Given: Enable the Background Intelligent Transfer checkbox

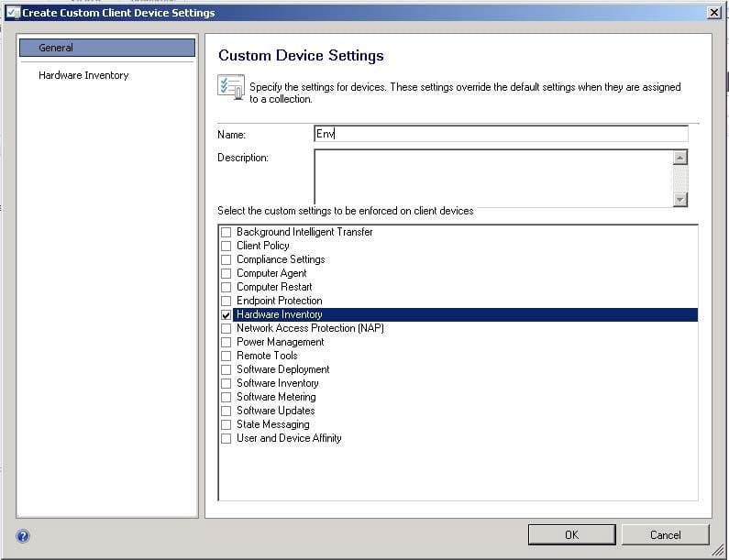Looking at the screenshot, I should point(226,233).
